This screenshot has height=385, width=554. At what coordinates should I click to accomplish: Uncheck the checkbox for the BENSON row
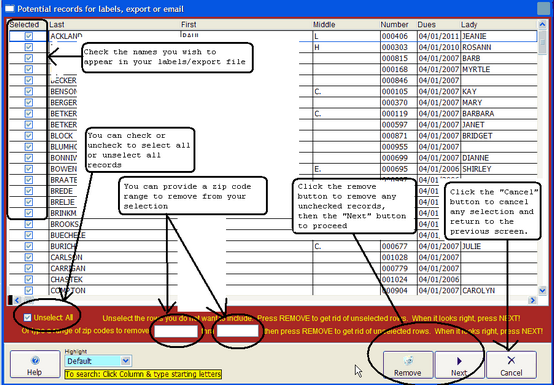29,91
